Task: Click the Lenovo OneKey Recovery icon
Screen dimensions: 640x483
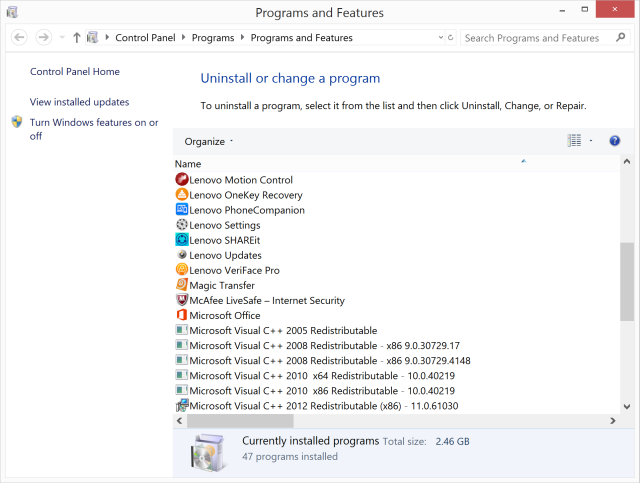Action: 182,194
